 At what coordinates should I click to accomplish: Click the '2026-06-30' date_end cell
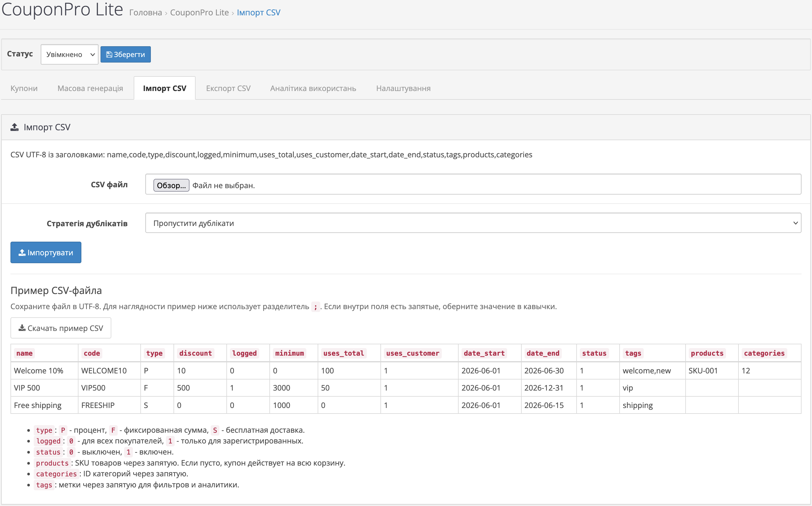pyautogui.click(x=549, y=370)
